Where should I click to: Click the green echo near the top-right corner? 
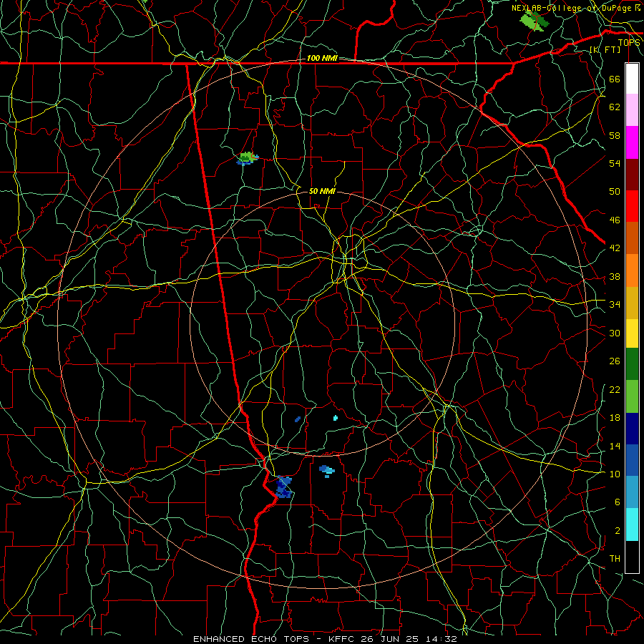coord(534,21)
